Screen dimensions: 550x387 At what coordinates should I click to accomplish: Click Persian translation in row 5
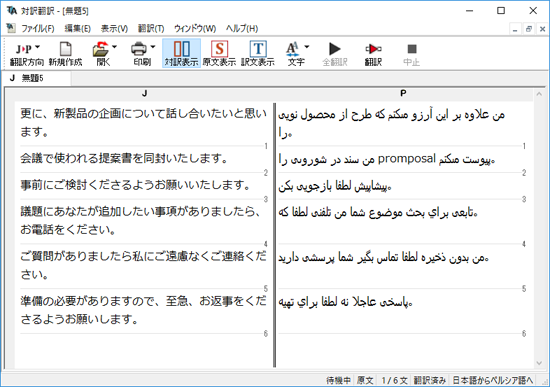(383, 258)
